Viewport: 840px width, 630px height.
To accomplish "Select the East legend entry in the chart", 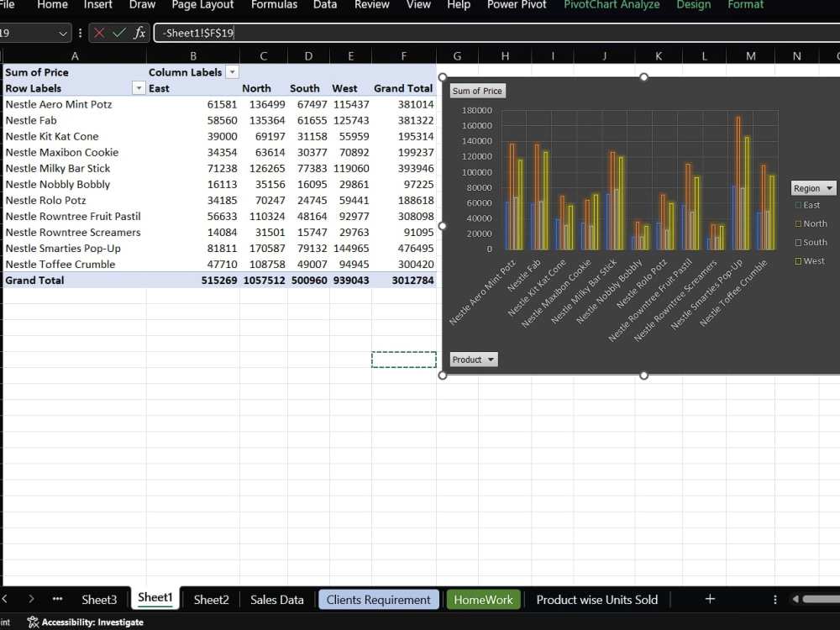I will click(808, 205).
